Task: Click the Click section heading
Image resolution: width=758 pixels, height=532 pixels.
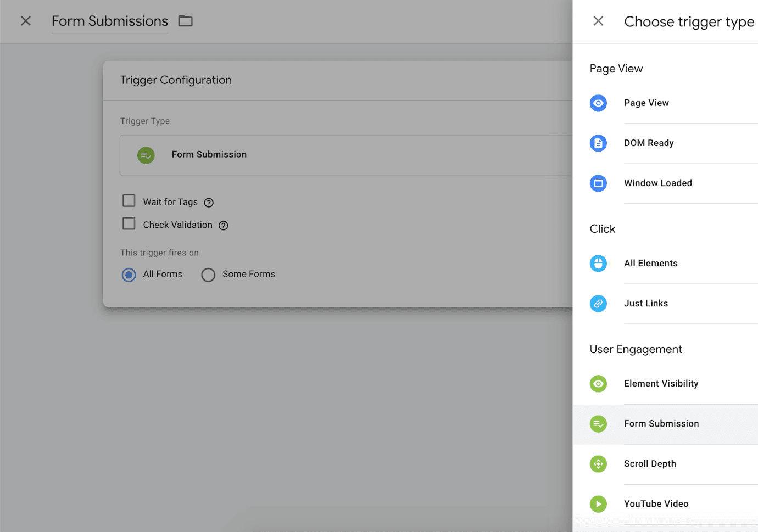Action: pyautogui.click(x=602, y=229)
